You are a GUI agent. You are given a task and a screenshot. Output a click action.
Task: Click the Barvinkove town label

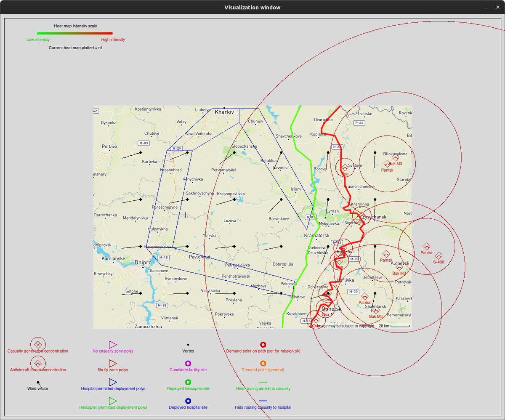(x=279, y=219)
